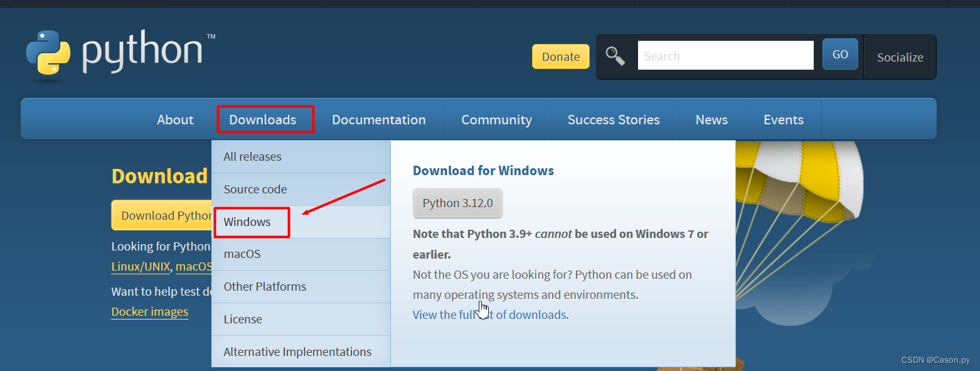Select Alternative Implementations entry
Image resolution: width=980 pixels, height=371 pixels.
(x=301, y=352)
